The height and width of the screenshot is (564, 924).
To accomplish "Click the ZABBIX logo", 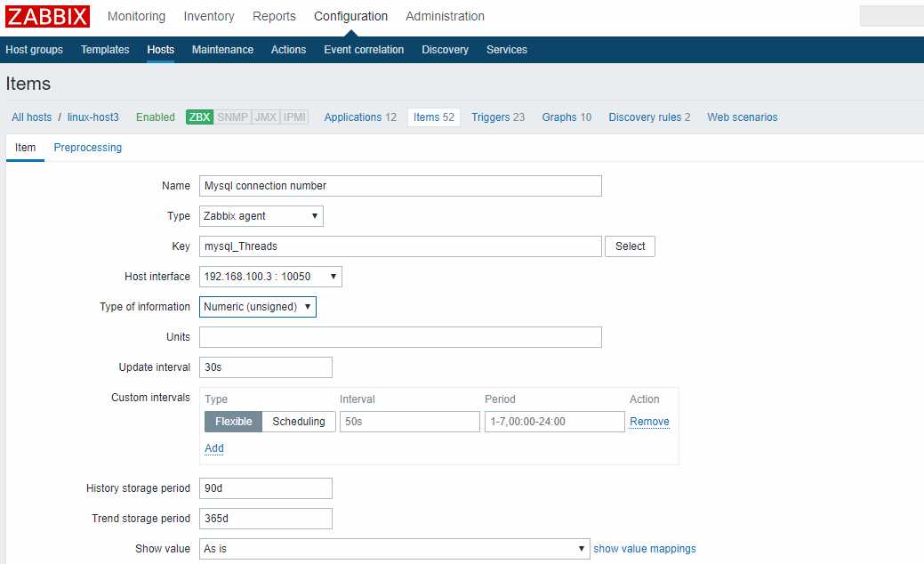I will [x=48, y=17].
